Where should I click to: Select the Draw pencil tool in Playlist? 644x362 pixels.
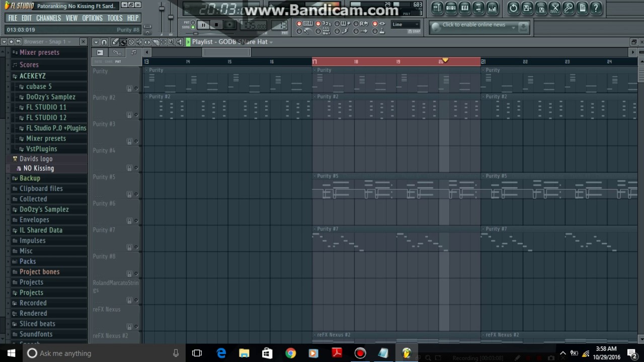(115, 42)
